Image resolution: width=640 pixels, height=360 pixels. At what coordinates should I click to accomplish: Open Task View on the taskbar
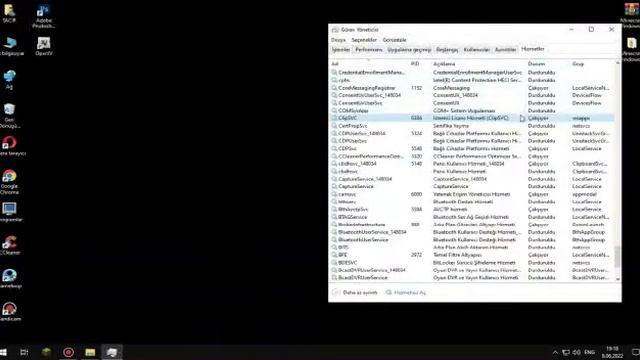coord(24,352)
